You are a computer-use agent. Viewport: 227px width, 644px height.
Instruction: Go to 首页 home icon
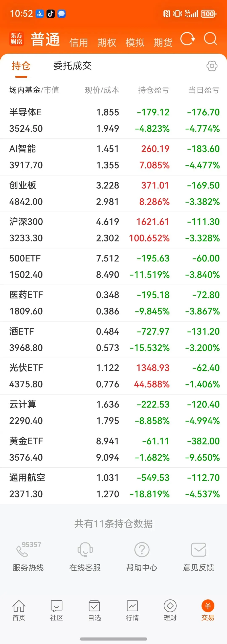tap(19, 606)
